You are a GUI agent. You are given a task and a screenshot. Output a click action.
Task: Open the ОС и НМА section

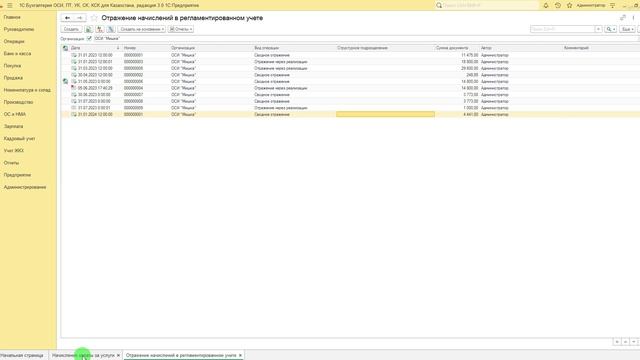click(x=15, y=114)
